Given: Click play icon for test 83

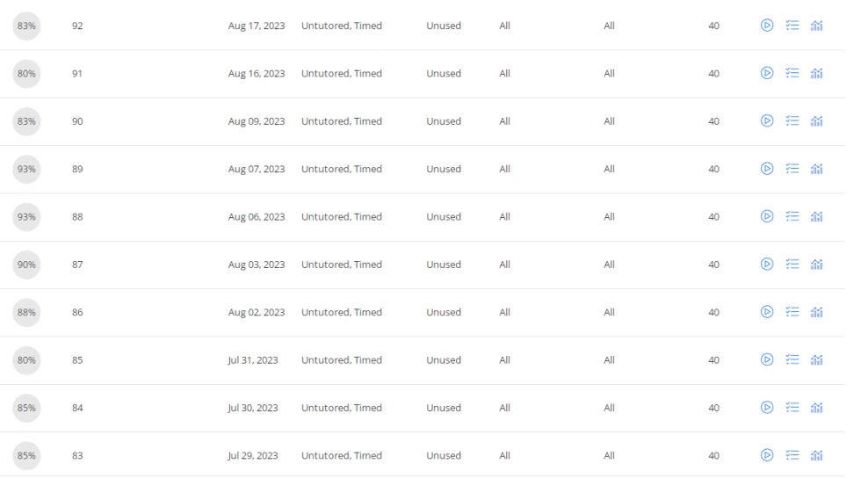Looking at the screenshot, I should 767,455.
